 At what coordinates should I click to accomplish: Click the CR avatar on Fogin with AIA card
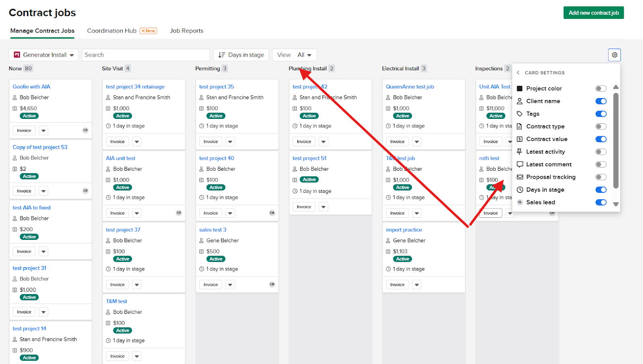[85, 130]
